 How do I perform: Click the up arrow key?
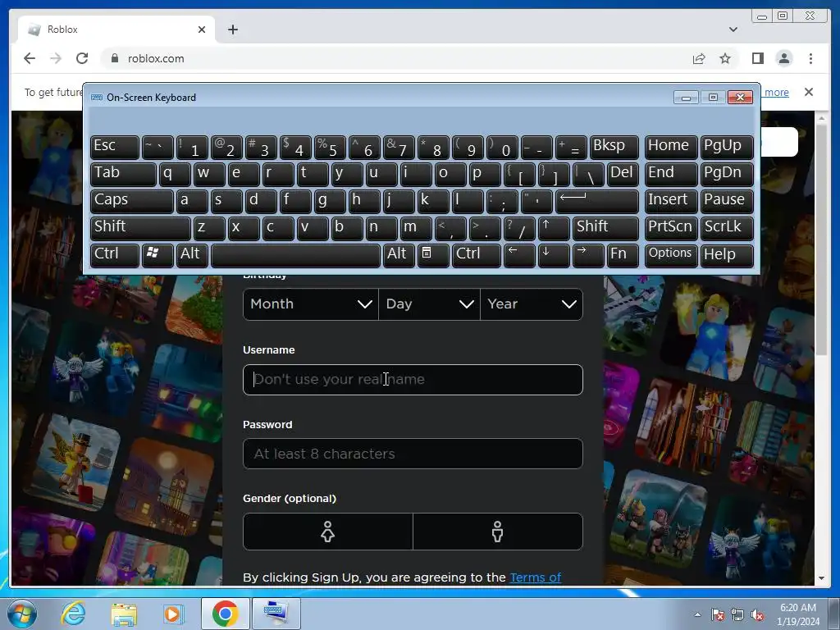[x=554, y=228]
